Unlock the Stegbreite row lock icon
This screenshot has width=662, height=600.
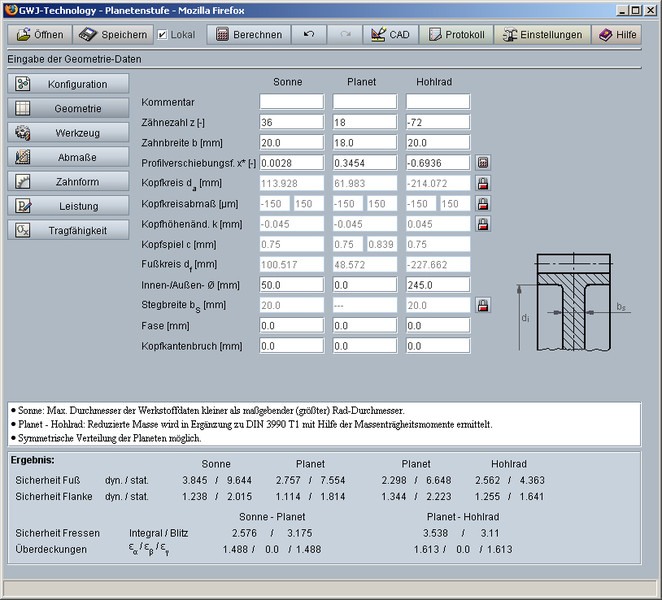pyautogui.click(x=483, y=305)
